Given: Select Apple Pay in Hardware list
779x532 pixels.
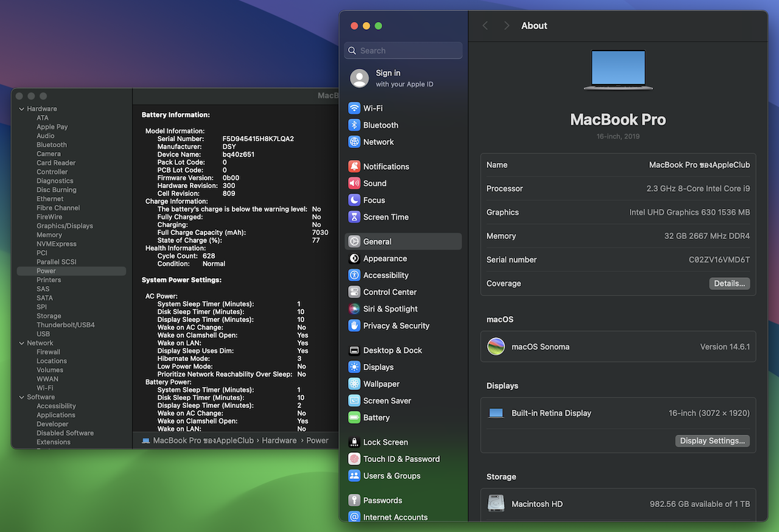Looking at the screenshot, I should click(52, 127).
